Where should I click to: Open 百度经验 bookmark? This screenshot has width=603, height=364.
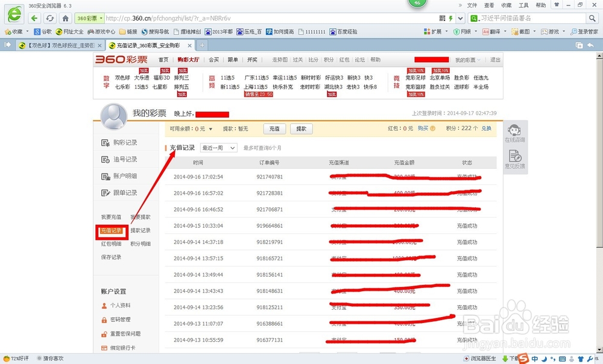(344, 31)
